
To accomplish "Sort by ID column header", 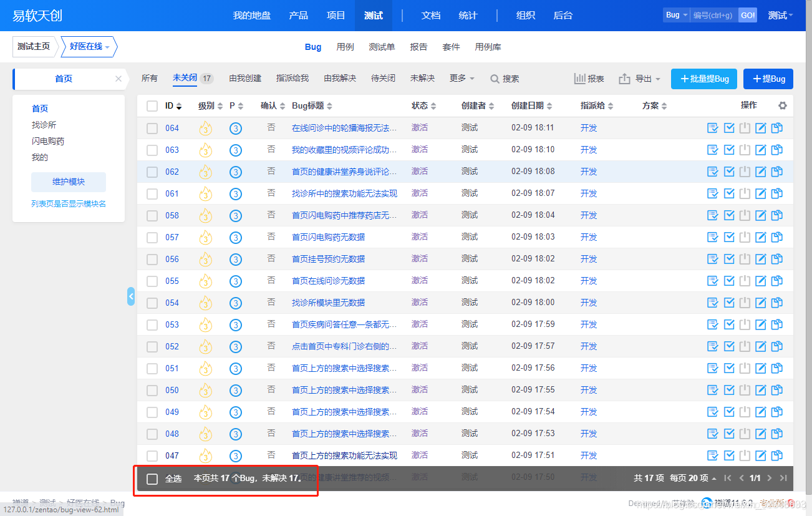I will point(173,106).
